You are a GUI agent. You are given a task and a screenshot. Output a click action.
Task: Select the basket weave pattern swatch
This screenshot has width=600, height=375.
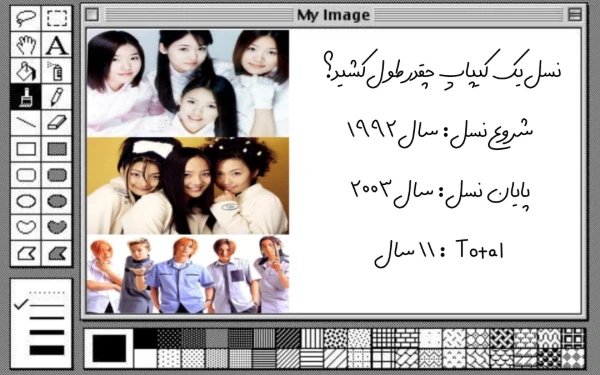tap(502, 339)
